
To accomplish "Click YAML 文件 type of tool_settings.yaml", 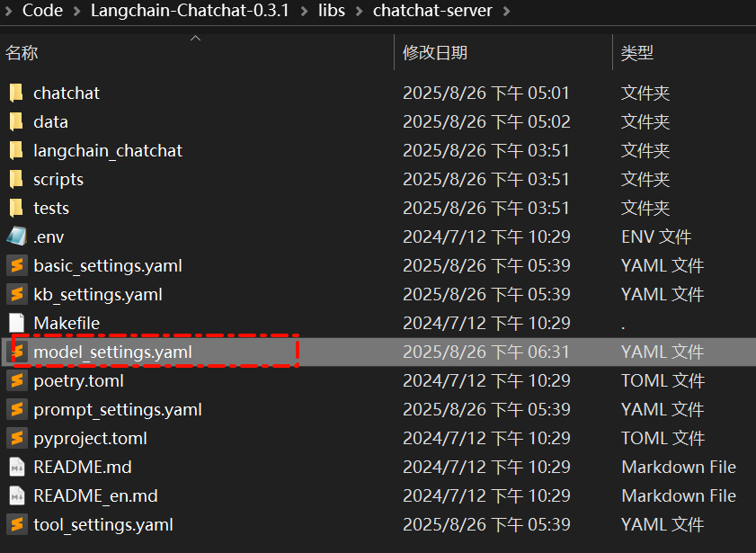I will [663, 524].
